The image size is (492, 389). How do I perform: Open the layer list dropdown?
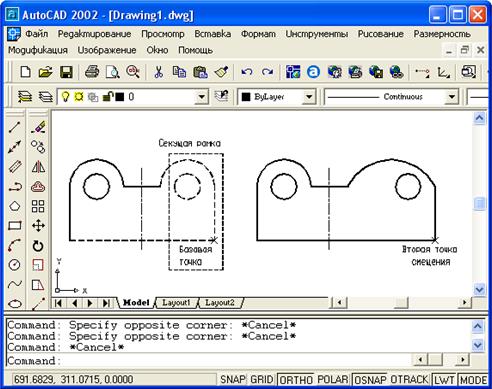[201, 97]
